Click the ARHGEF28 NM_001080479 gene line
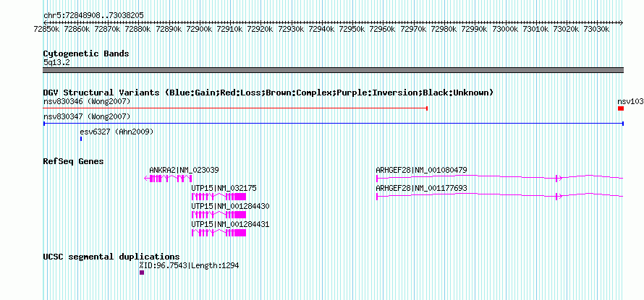 pos(500,178)
